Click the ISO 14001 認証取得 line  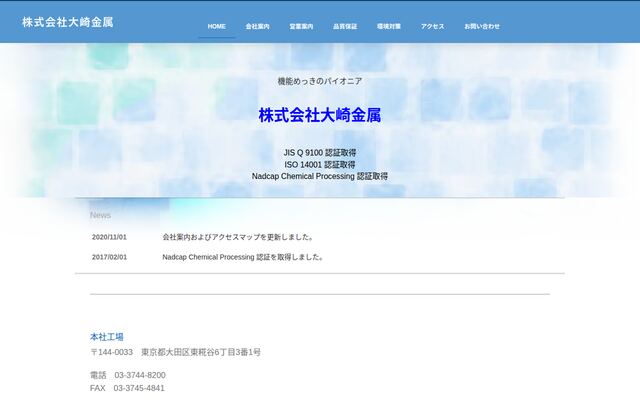320,164
